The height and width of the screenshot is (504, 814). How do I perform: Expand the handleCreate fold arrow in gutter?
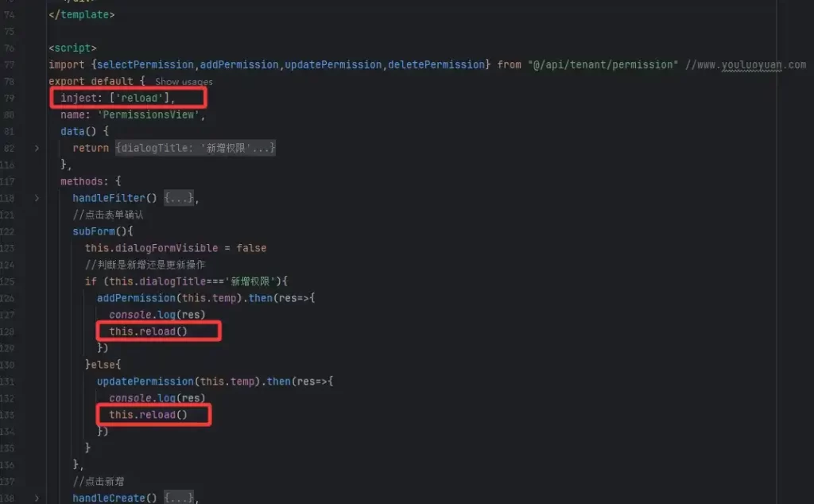(37, 498)
